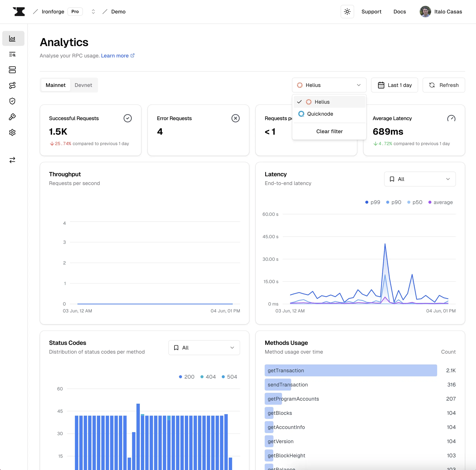
Task: Open the Learn more link
Action: pos(115,56)
